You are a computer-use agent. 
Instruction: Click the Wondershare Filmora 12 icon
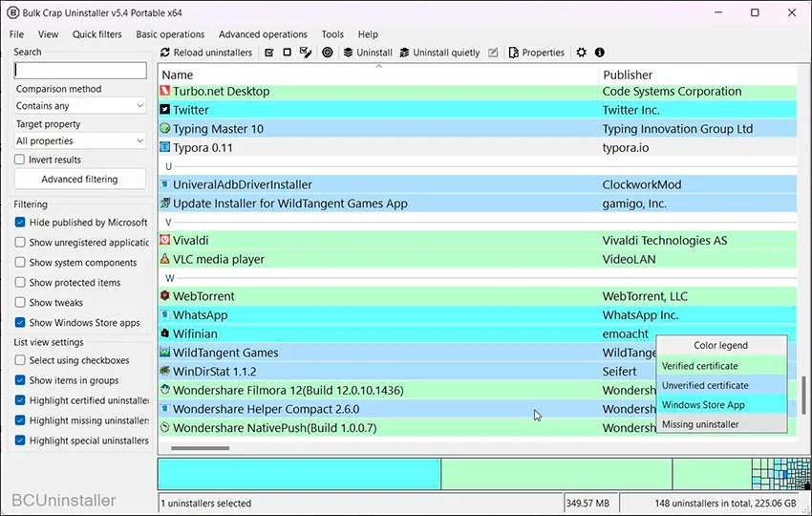[x=164, y=390]
